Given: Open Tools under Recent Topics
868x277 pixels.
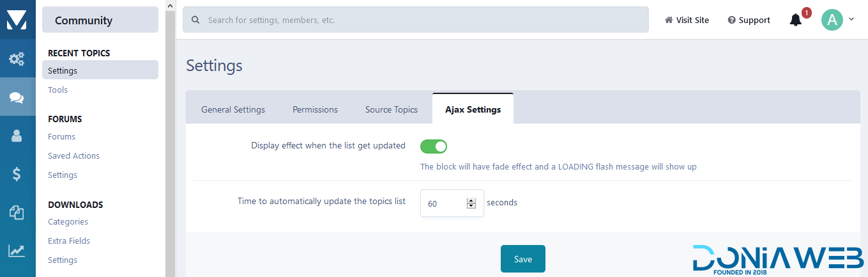Looking at the screenshot, I should tap(57, 90).
